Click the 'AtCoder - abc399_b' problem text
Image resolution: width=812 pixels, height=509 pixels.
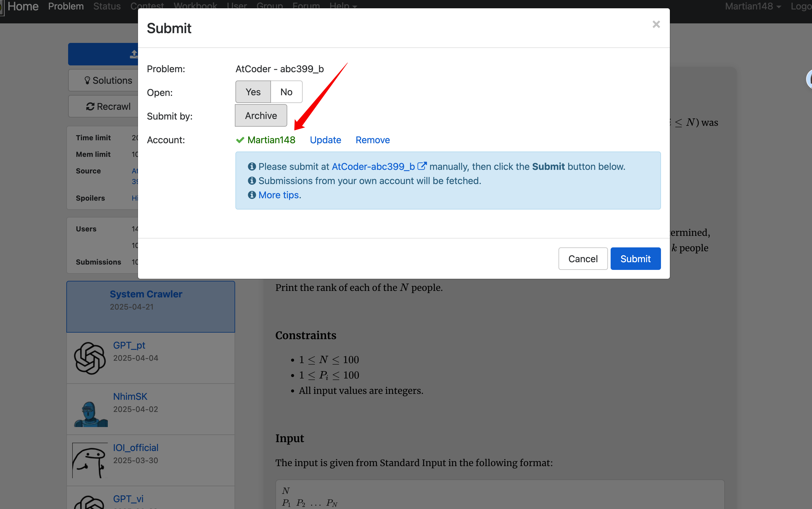(280, 69)
